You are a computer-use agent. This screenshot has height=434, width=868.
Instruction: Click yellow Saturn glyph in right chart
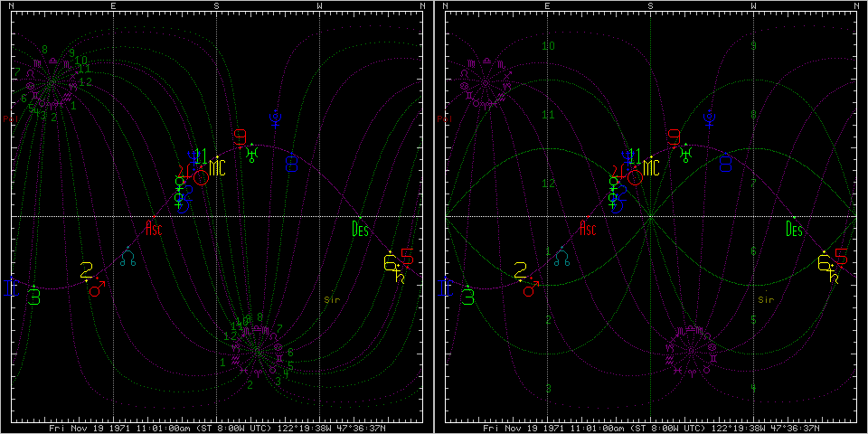click(834, 278)
